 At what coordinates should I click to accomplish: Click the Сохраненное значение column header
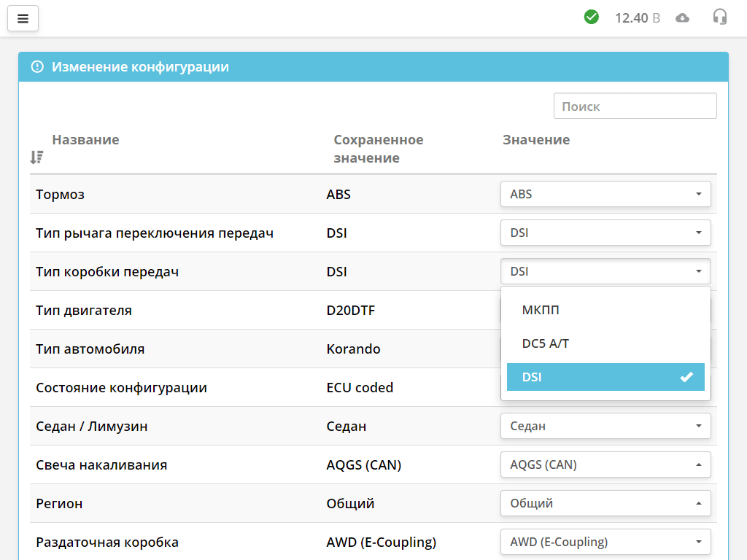378,149
